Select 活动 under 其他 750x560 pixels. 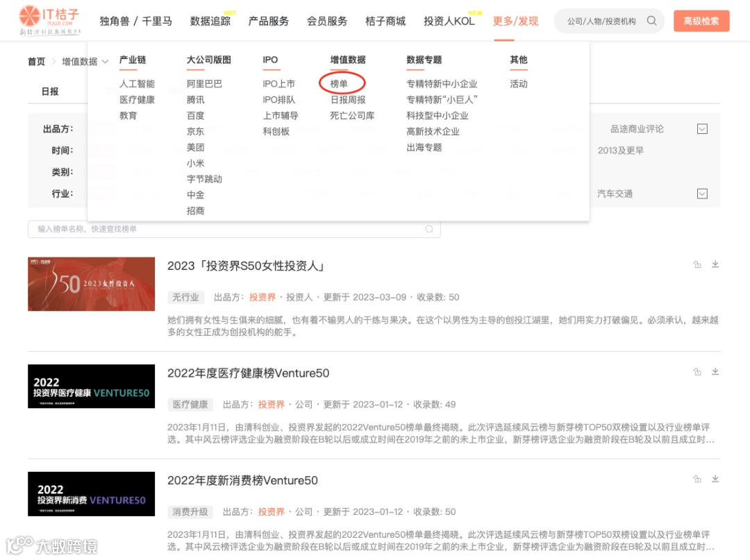[519, 83]
